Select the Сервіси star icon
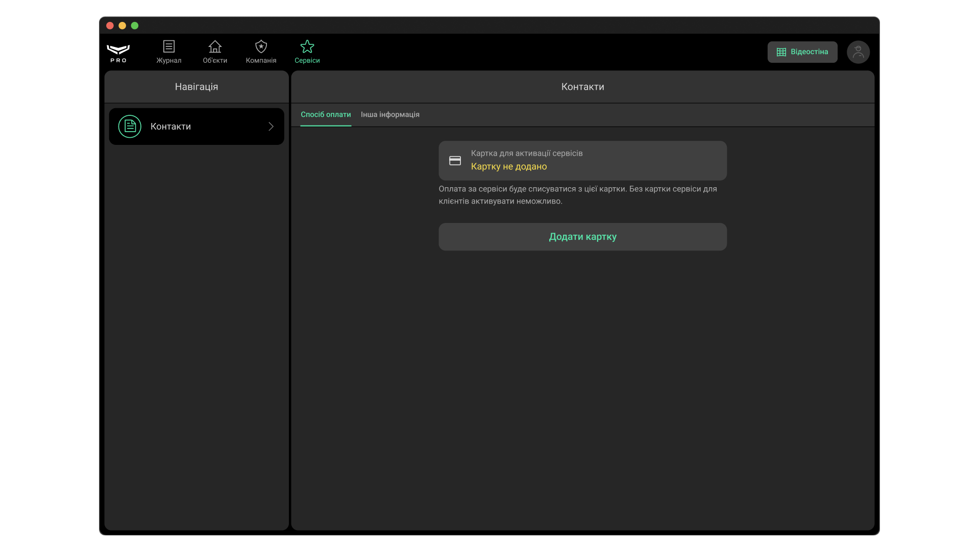 [x=307, y=47]
